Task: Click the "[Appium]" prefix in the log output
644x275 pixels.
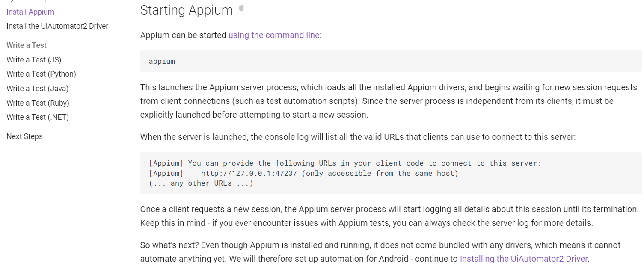Action: 165,163
